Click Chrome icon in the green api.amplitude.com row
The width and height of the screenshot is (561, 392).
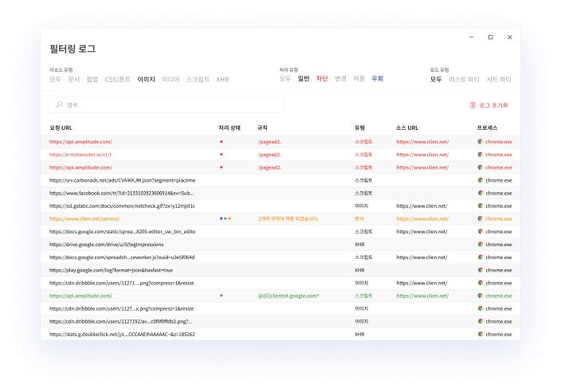tap(481, 296)
